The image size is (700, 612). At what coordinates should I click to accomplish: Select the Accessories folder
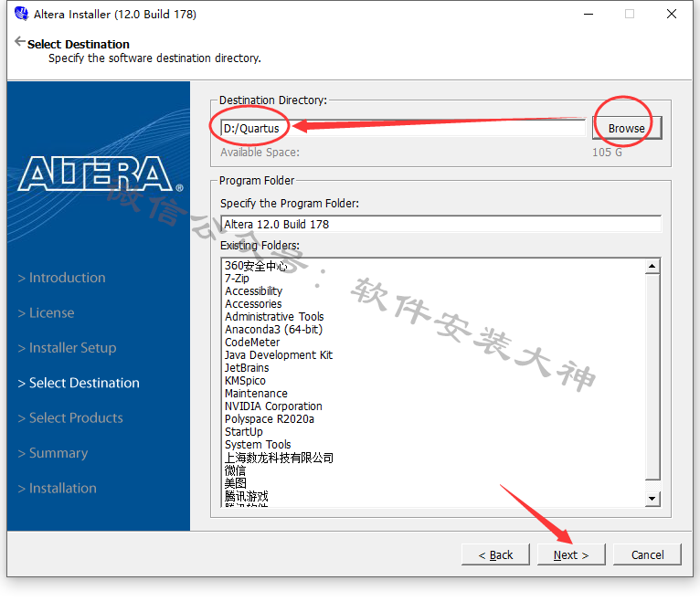pyautogui.click(x=253, y=304)
